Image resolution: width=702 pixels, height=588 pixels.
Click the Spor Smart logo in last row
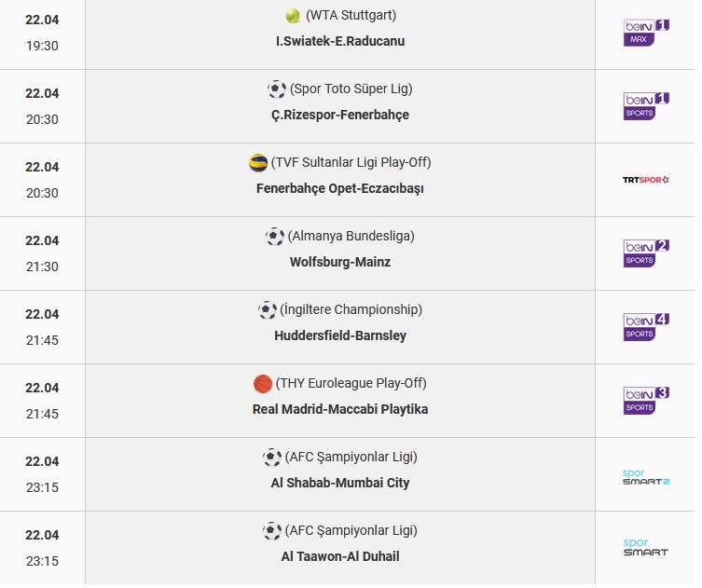point(645,547)
